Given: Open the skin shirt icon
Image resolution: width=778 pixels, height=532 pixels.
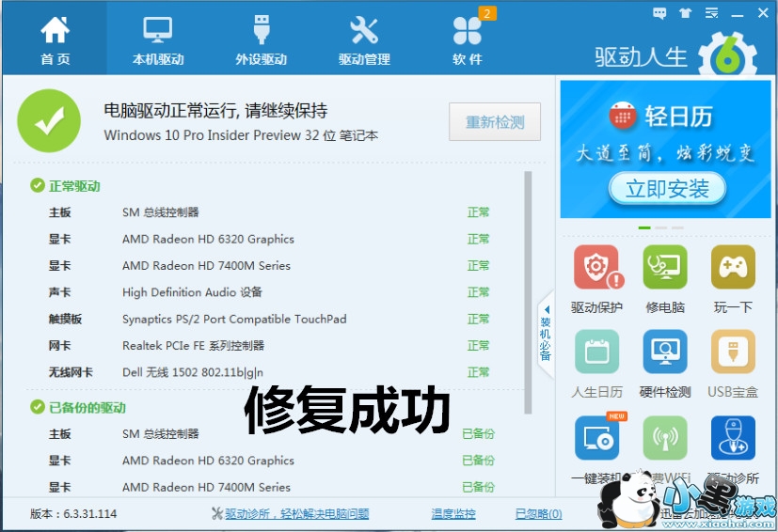Looking at the screenshot, I should click(685, 13).
